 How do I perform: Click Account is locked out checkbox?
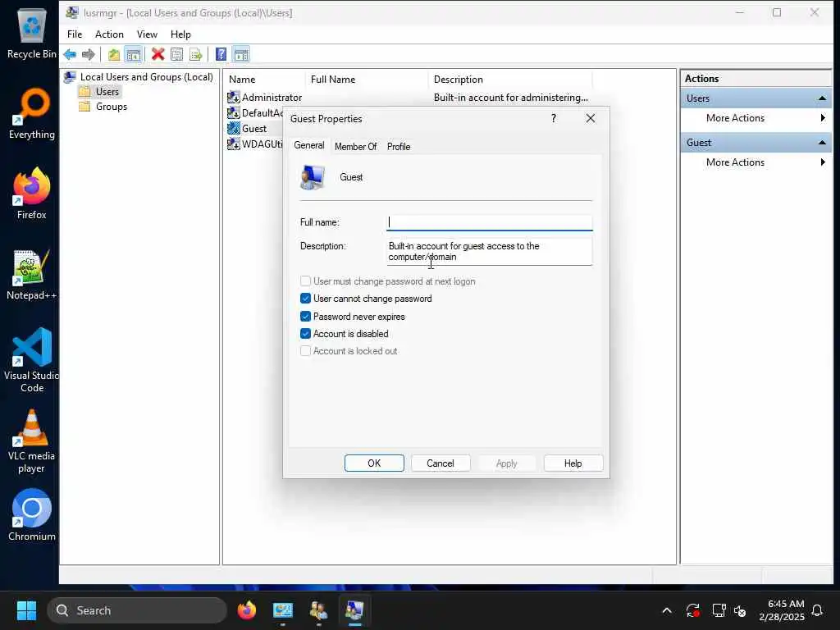[305, 351]
